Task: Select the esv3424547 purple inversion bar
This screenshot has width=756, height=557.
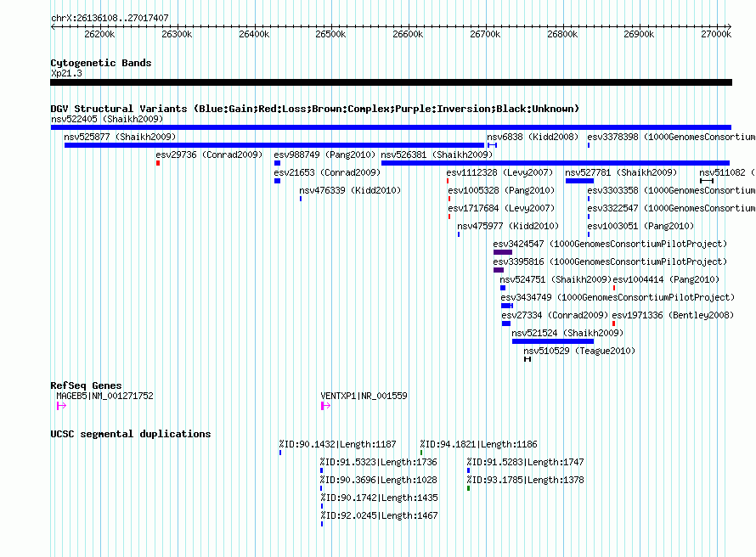Action: pos(502,252)
